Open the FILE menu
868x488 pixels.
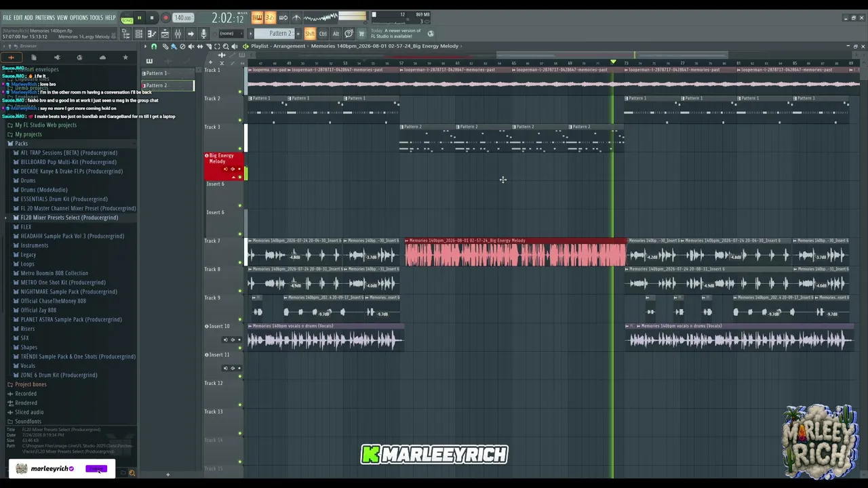coord(7,18)
